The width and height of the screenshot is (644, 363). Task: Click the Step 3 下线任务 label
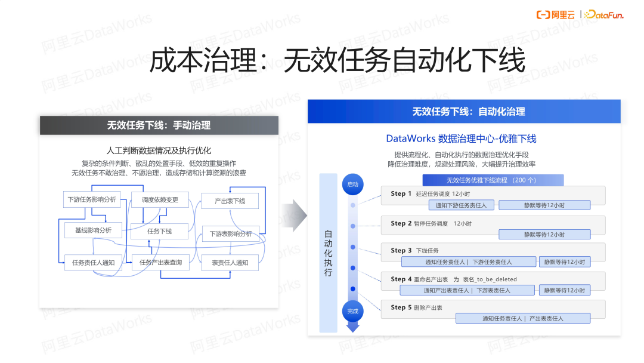(x=414, y=250)
